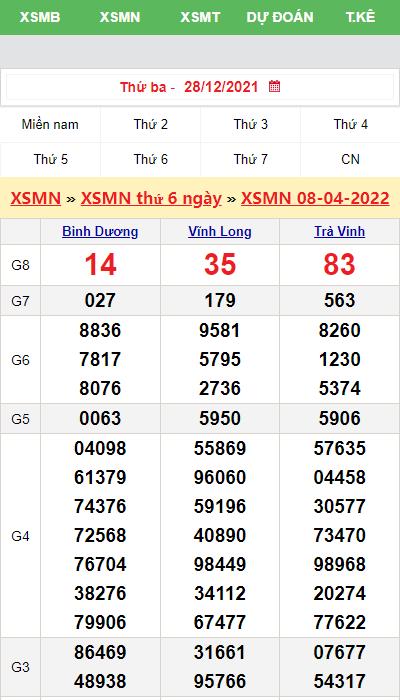Follow the XSMN breadcrumb link

[36, 198]
